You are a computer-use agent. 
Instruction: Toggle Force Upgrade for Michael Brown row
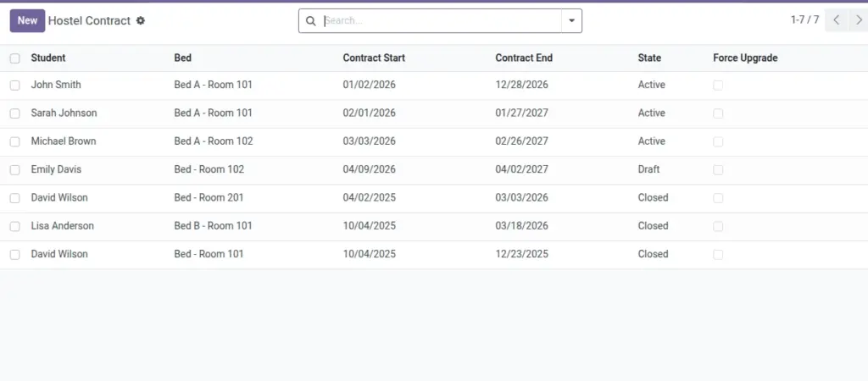[718, 141]
